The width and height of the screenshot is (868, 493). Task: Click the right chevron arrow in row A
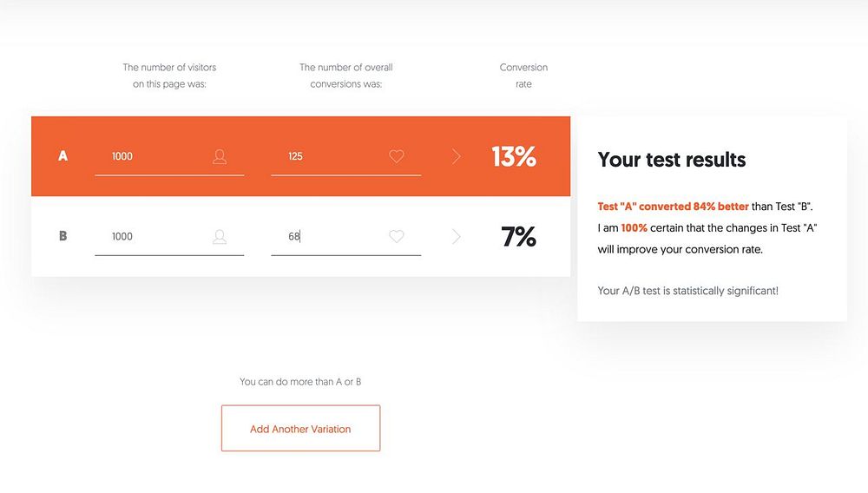click(457, 157)
